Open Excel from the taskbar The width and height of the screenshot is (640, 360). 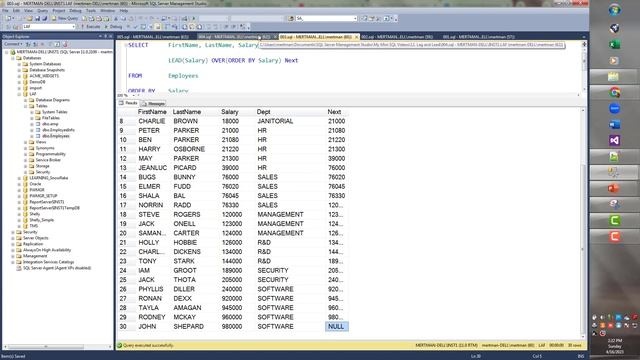[x=614, y=44]
